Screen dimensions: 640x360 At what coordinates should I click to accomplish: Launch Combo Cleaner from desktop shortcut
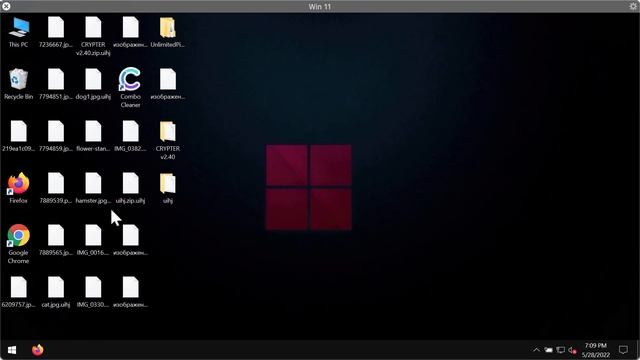[x=130, y=88]
